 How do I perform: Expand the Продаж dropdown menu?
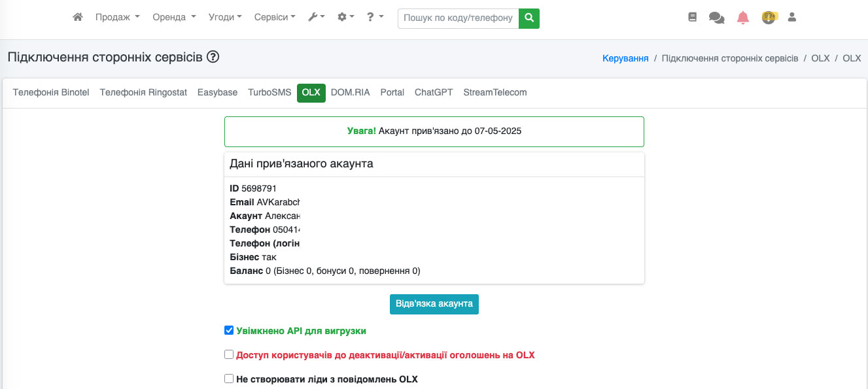118,18
